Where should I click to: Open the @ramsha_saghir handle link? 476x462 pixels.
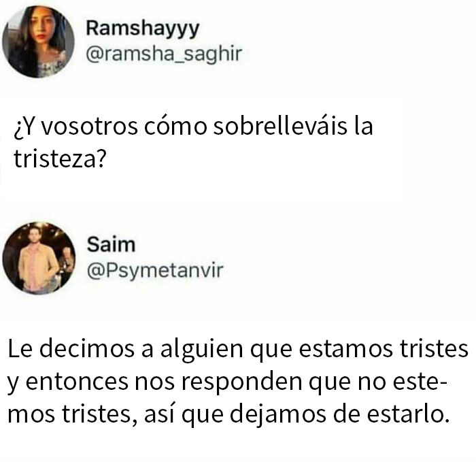(164, 54)
